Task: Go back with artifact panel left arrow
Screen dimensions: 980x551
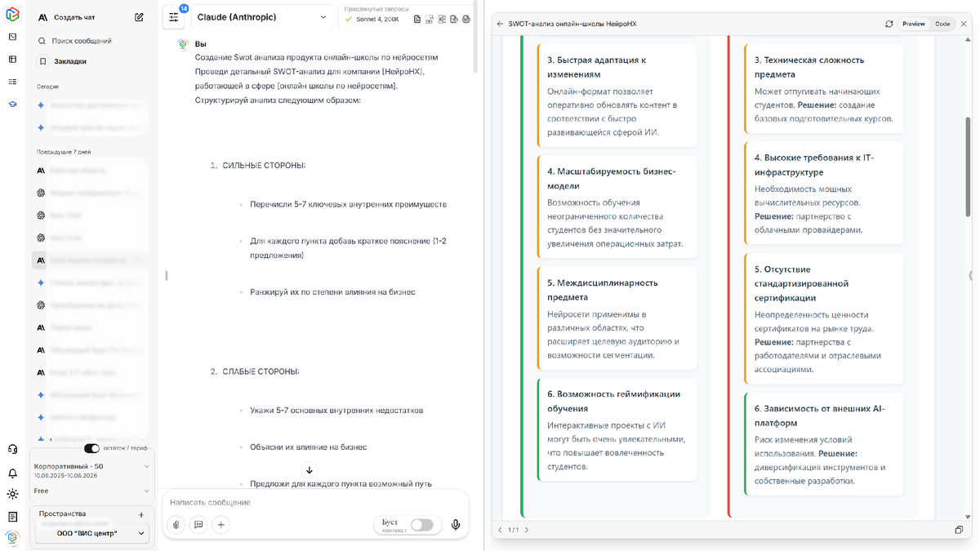Action: (x=500, y=24)
